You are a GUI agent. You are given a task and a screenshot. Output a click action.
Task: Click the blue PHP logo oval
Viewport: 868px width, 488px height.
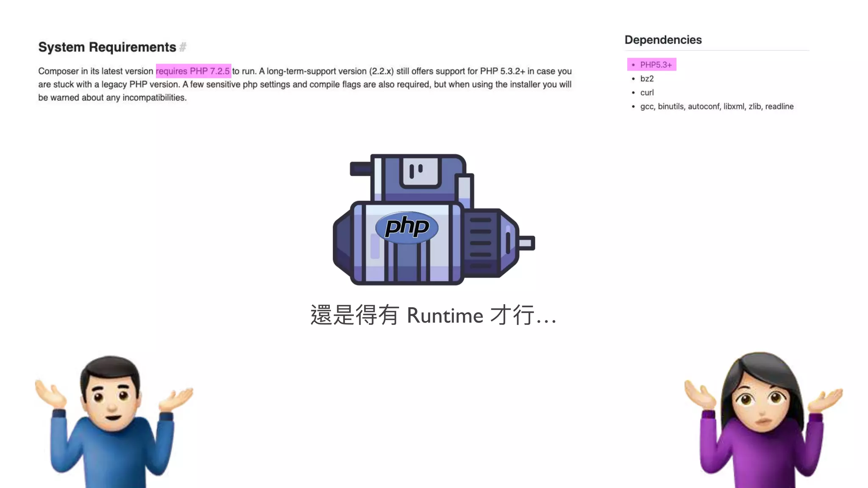click(x=407, y=227)
